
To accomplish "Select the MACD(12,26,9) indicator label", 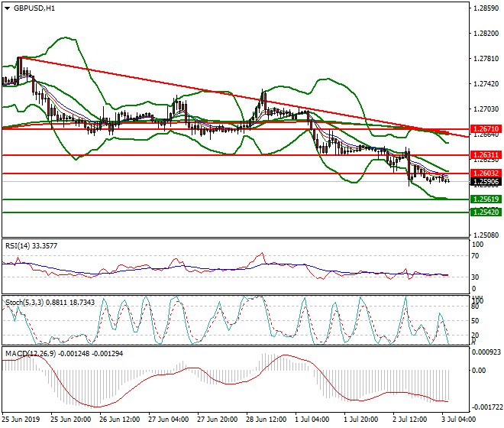I will [64, 354].
